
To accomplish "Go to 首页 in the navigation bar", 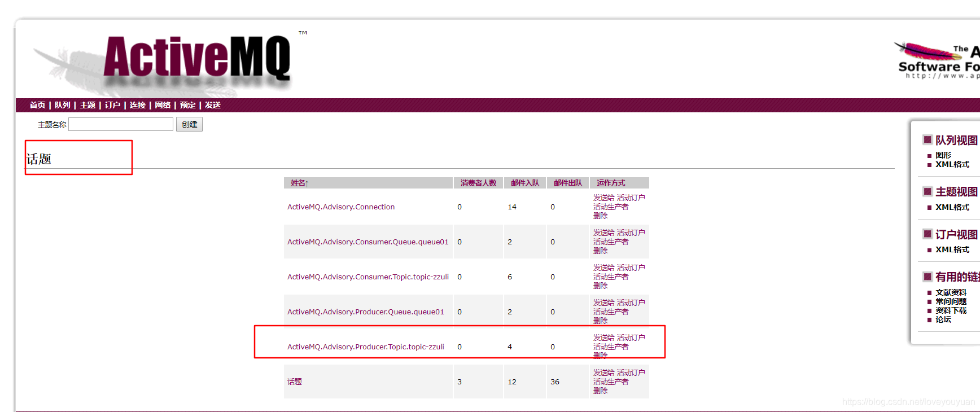I will 37,105.
